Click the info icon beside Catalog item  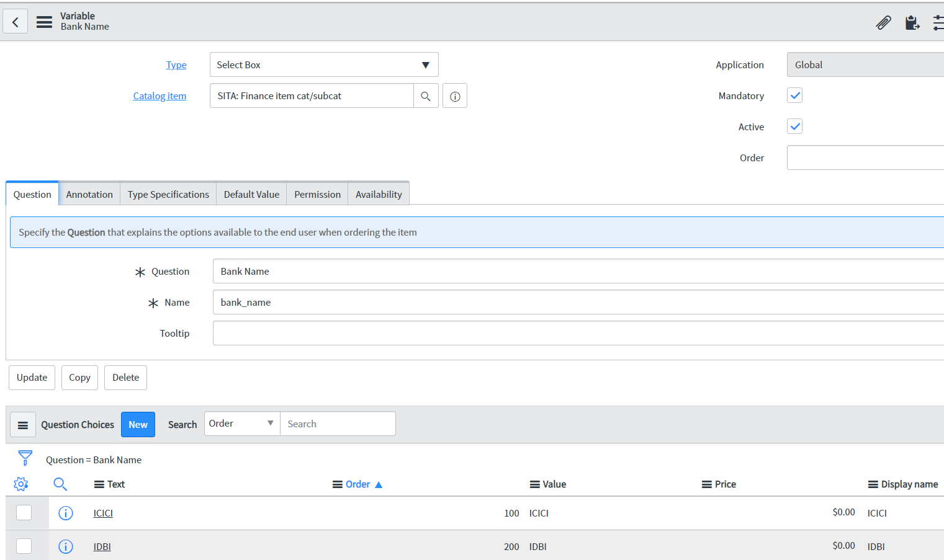454,96
